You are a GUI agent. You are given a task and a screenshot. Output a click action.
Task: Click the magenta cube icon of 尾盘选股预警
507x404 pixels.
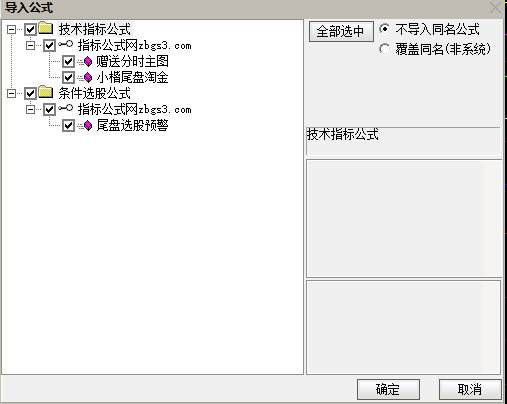click(x=88, y=125)
